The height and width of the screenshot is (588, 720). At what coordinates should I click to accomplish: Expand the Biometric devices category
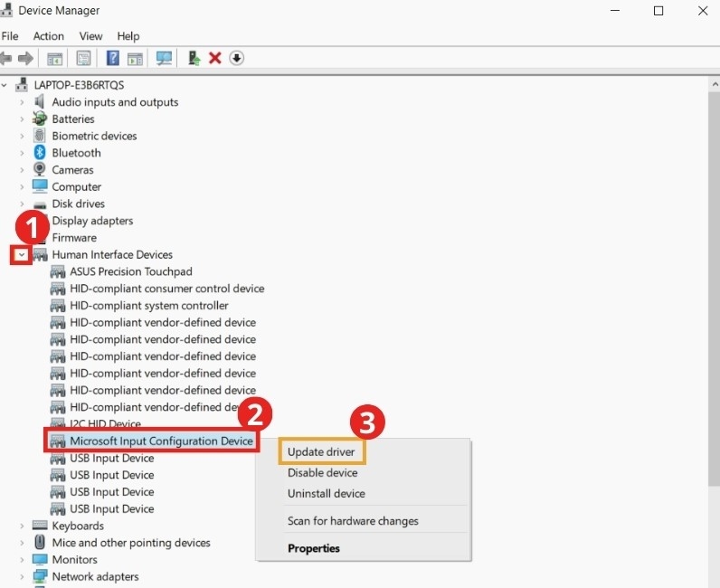pos(22,136)
